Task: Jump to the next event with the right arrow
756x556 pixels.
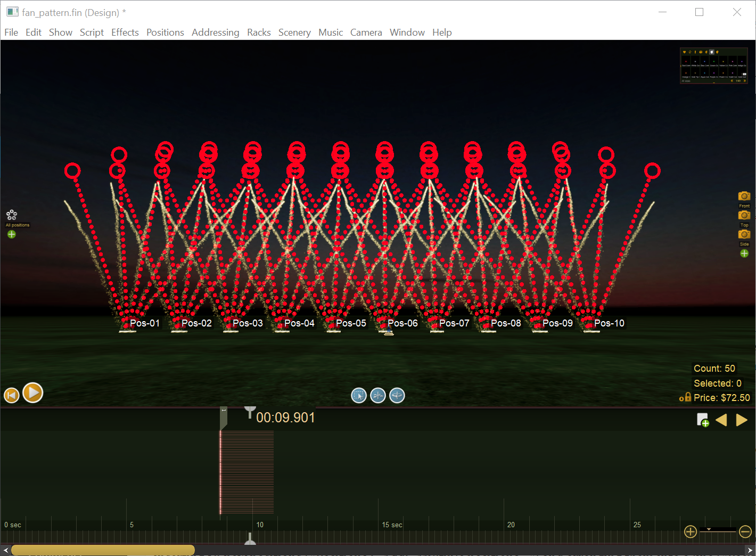Action: pos(742,420)
